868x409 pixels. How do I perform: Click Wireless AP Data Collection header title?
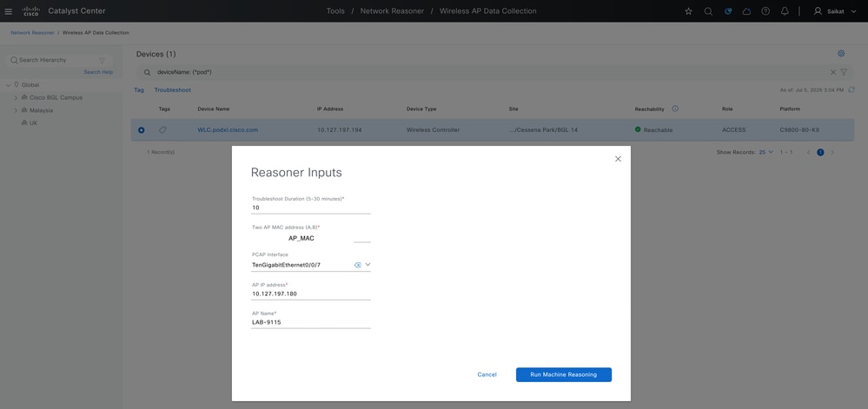click(x=487, y=11)
